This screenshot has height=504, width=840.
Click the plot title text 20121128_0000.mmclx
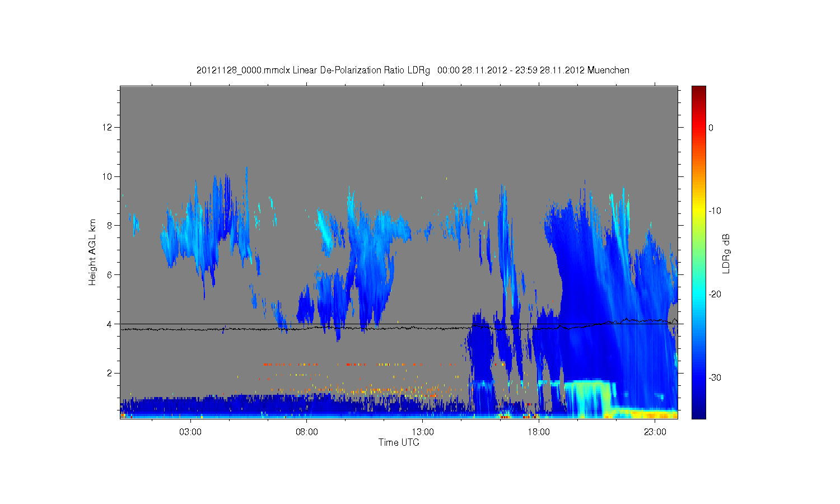(x=243, y=71)
